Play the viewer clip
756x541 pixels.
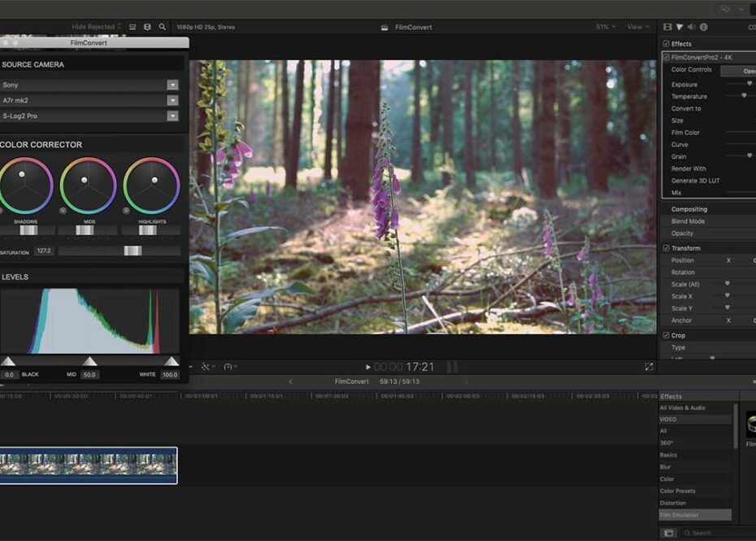click(368, 367)
